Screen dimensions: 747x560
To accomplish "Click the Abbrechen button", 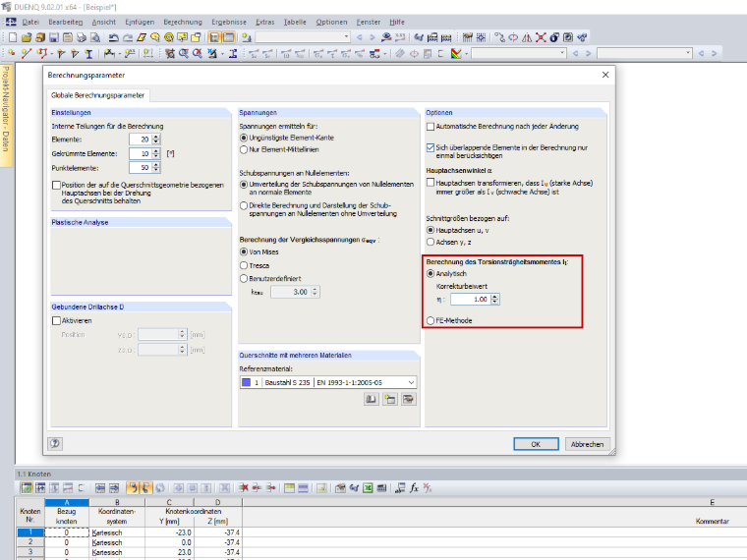I will (587, 444).
